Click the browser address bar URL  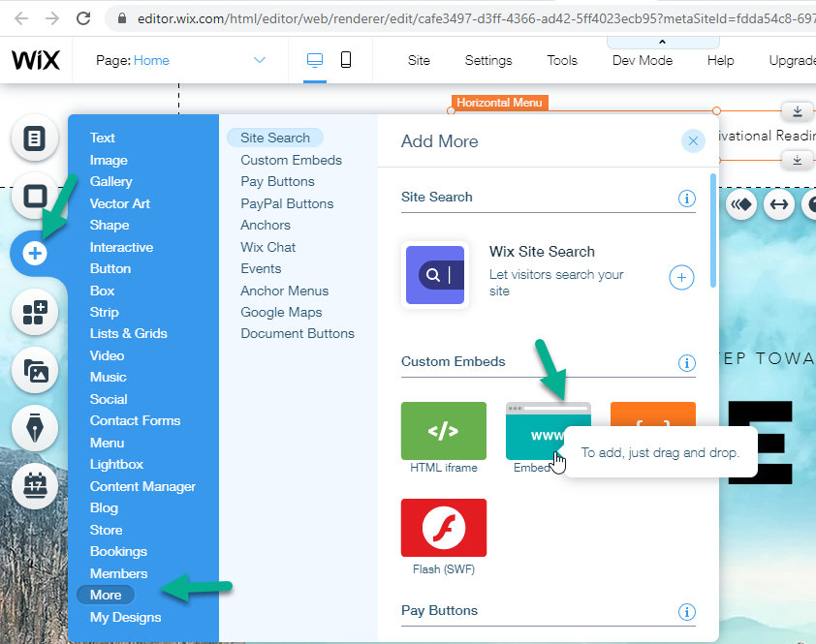click(475, 18)
